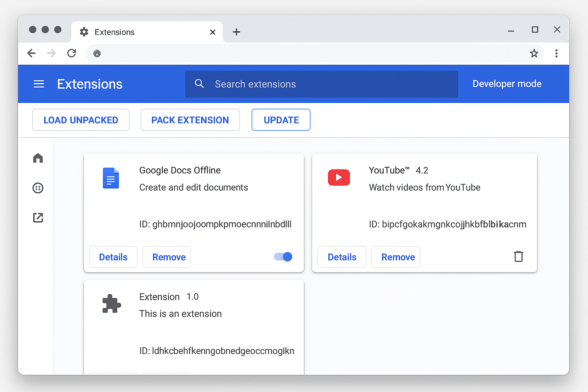Open the Chrome Web Store via external link icon
588x392 pixels.
(38, 217)
